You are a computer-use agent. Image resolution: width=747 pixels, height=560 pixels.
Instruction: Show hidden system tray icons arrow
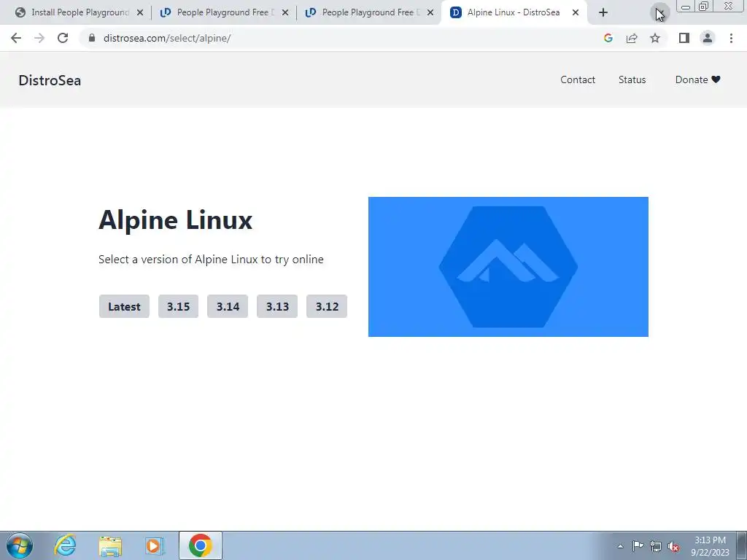tap(620, 546)
